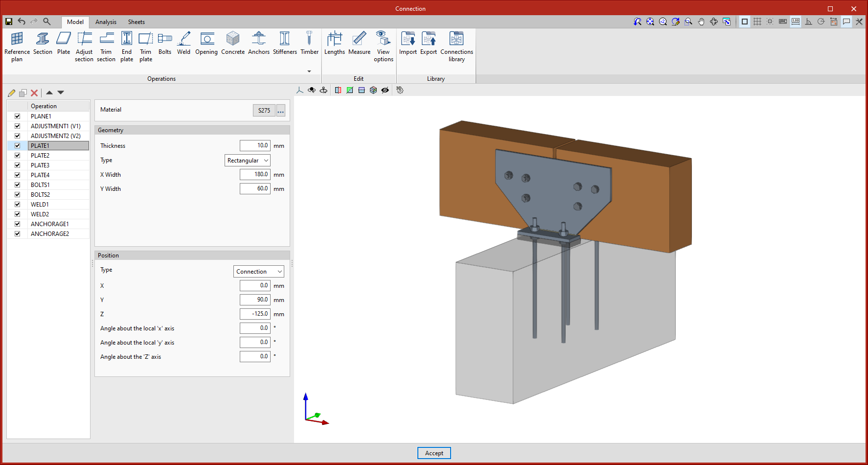Open the Concrete tool

pos(232,44)
